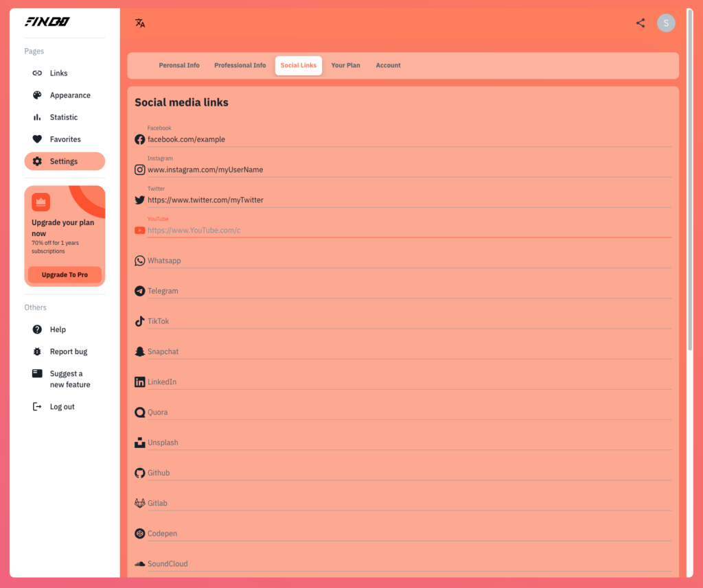Viewport: 703px width, 588px height.
Task: Click Report bug link
Action: (65, 351)
